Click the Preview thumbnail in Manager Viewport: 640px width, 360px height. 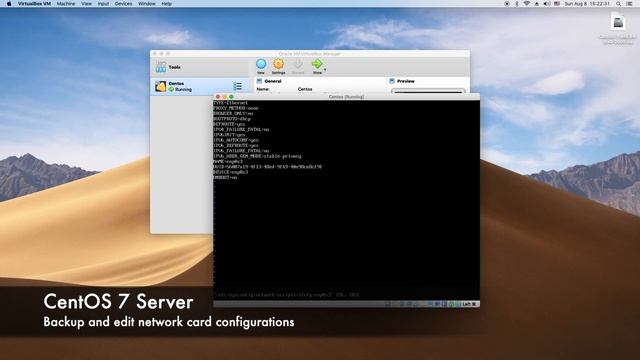click(428, 91)
